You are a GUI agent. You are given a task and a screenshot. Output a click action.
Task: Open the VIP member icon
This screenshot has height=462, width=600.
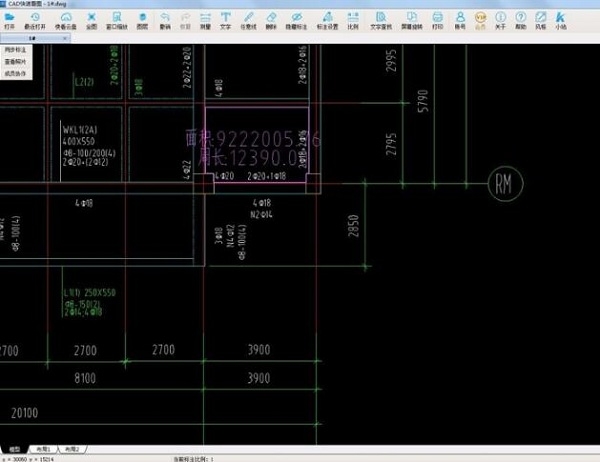click(480, 21)
